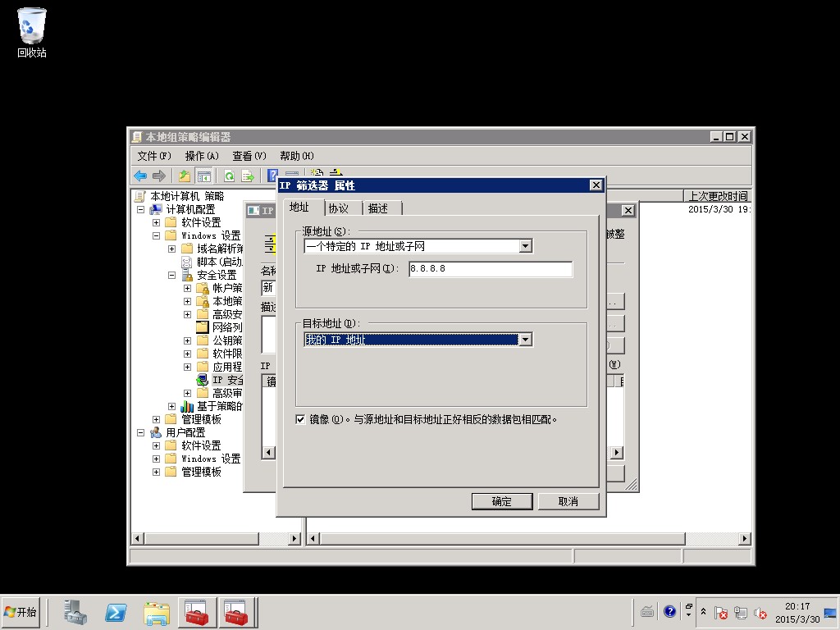Open the 源地址 source address dropdown
This screenshot has width=840, height=630.
pos(526,246)
